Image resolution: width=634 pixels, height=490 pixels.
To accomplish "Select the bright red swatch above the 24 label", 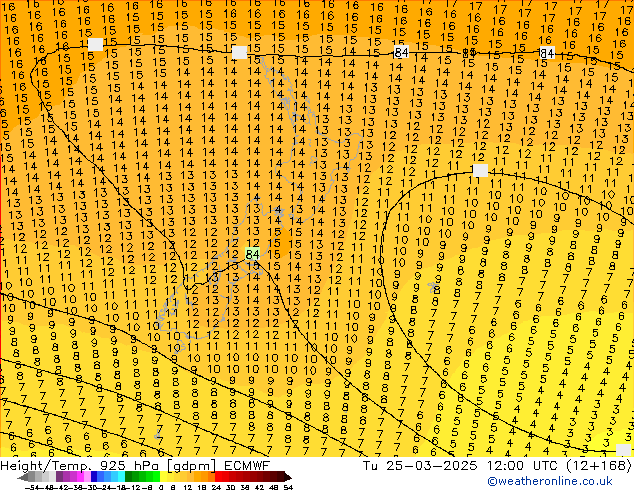I will coord(218,477).
